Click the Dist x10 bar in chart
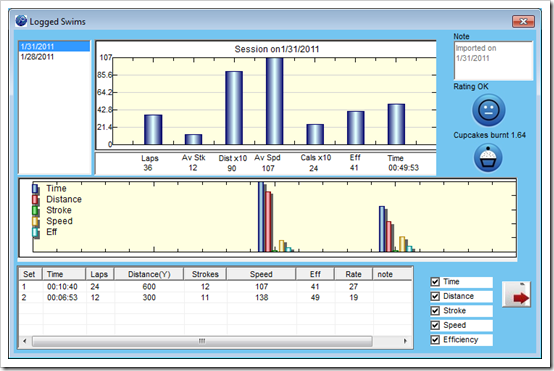Viewport: 554px width, 371px height. coord(234,108)
